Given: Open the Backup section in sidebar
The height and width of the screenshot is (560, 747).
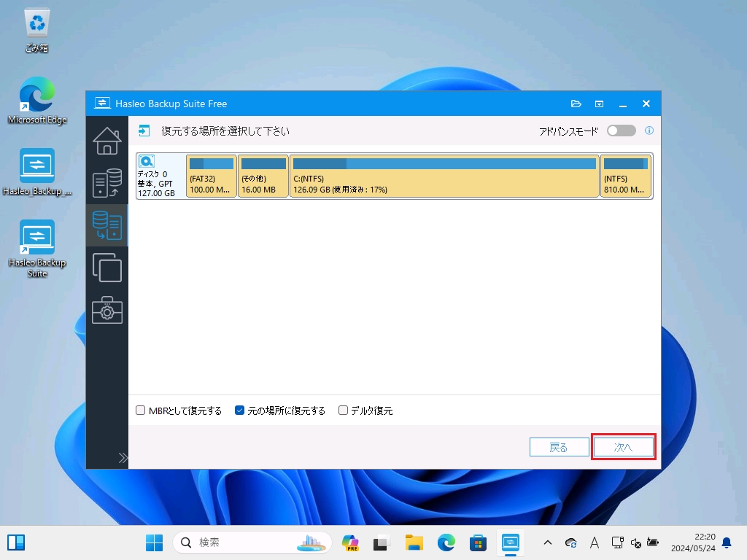Looking at the screenshot, I should pos(107,183).
